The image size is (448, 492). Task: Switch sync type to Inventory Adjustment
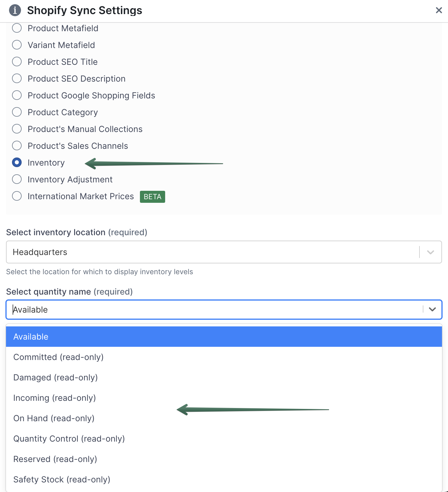(x=17, y=179)
